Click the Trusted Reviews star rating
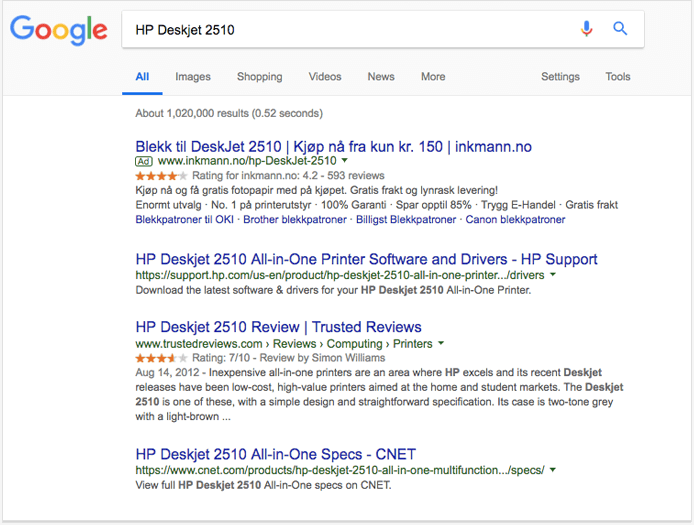Screen dimensions: 694x525 [161, 358]
